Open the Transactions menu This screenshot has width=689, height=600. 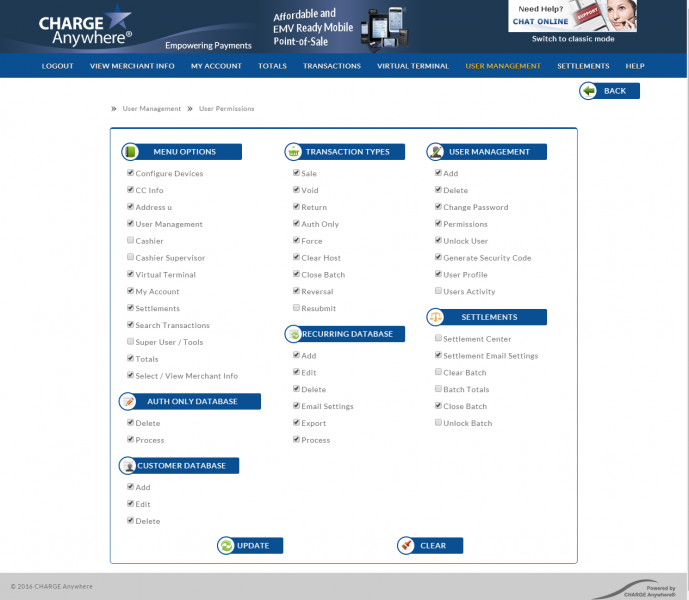pos(332,66)
